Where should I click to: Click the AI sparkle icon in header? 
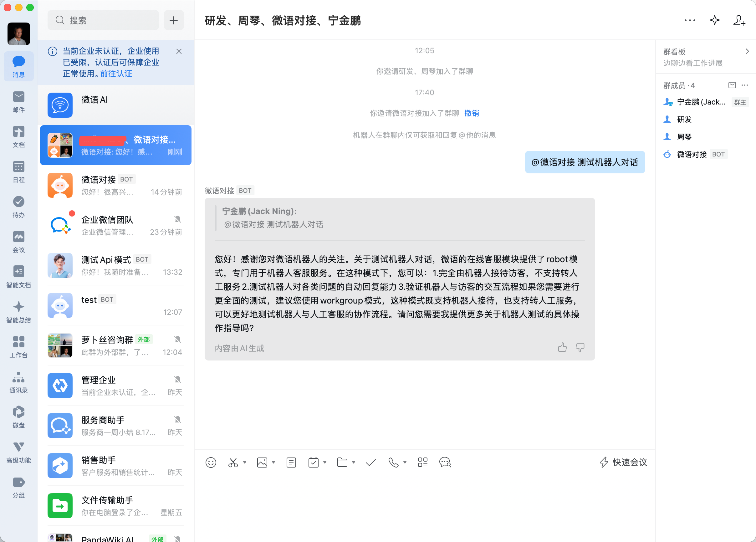[714, 20]
